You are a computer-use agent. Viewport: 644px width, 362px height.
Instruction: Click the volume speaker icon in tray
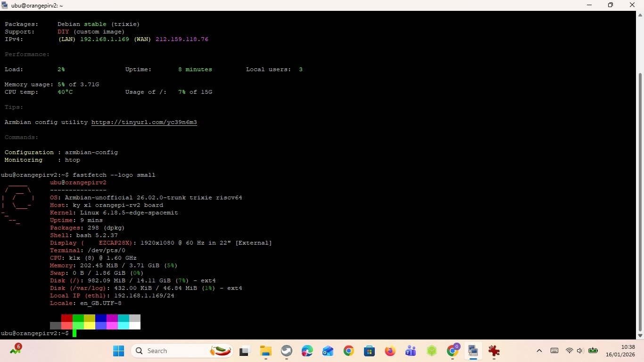tap(579, 351)
